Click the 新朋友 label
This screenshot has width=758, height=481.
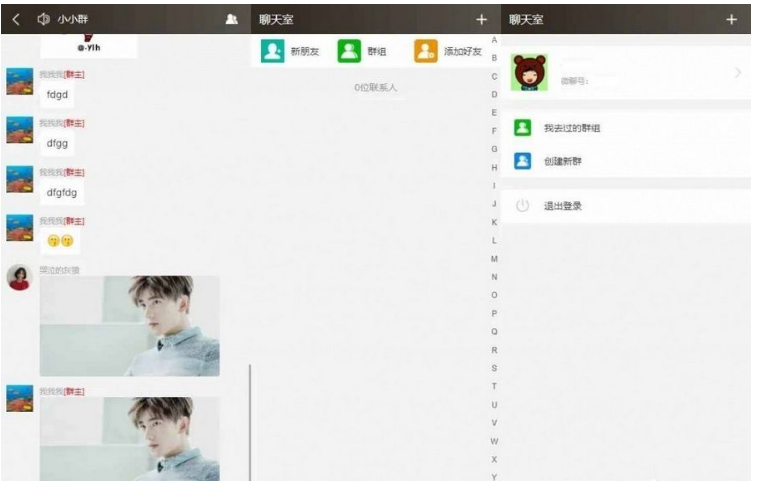(305, 51)
